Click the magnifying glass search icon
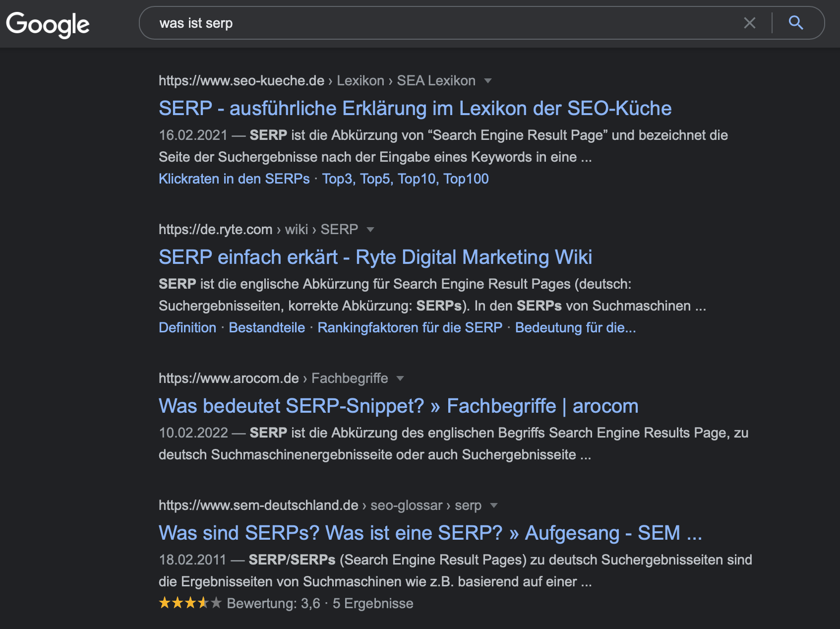Image resolution: width=840 pixels, height=629 pixels. pos(796,23)
